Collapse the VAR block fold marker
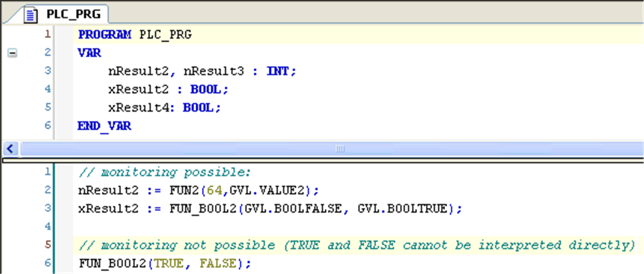The height and width of the screenshot is (274, 644). (12, 53)
